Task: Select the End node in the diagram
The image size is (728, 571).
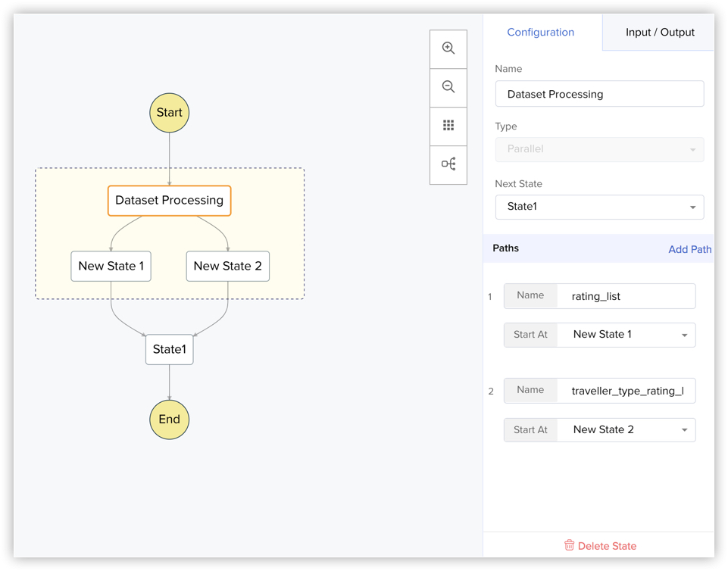Action: (x=169, y=420)
